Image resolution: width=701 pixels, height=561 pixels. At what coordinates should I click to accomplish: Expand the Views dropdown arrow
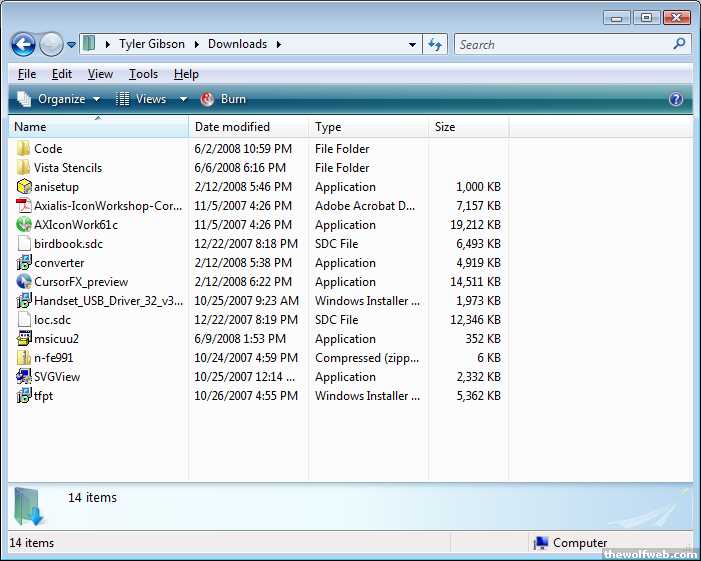coord(183,99)
